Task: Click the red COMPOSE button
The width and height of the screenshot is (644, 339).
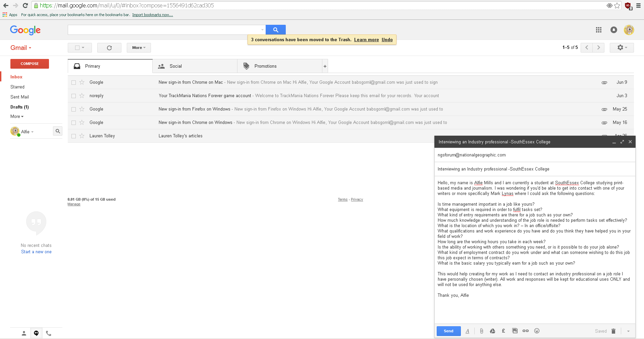Action: [x=30, y=64]
